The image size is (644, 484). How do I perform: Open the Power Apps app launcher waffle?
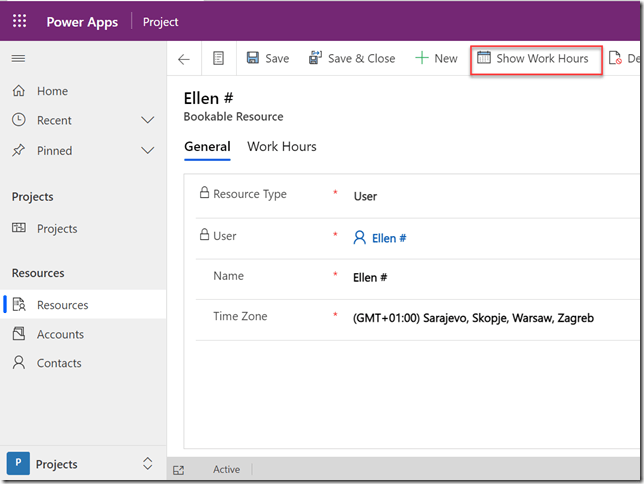pos(19,21)
